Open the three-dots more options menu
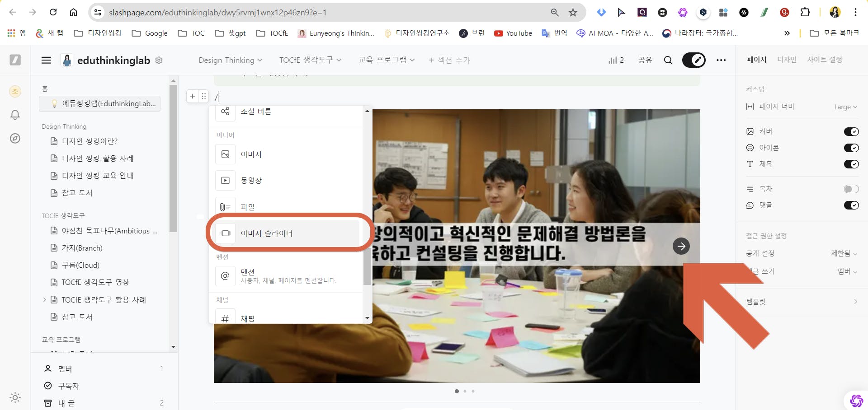Viewport: 868px width, 410px height. pyautogui.click(x=721, y=60)
